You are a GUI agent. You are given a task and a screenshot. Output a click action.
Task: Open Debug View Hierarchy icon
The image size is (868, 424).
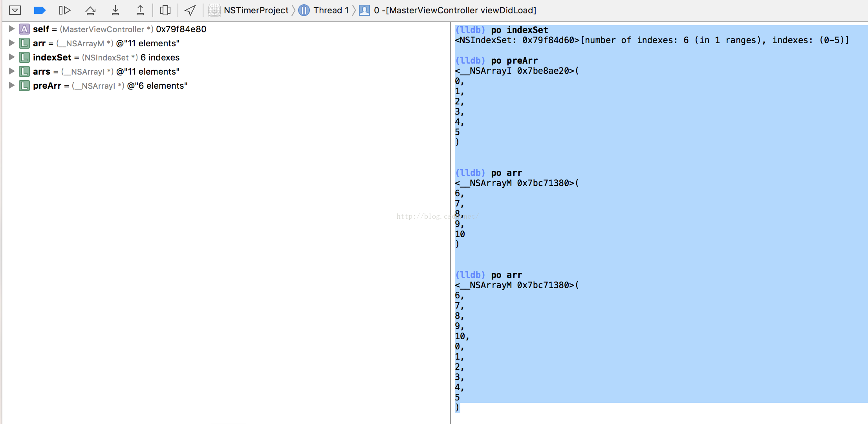(165, 10)
